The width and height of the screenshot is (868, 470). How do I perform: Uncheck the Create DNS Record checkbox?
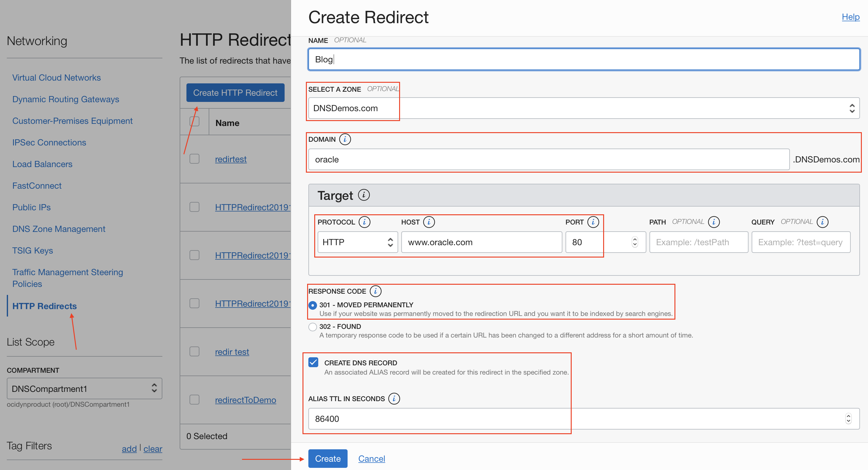(313, 363)
